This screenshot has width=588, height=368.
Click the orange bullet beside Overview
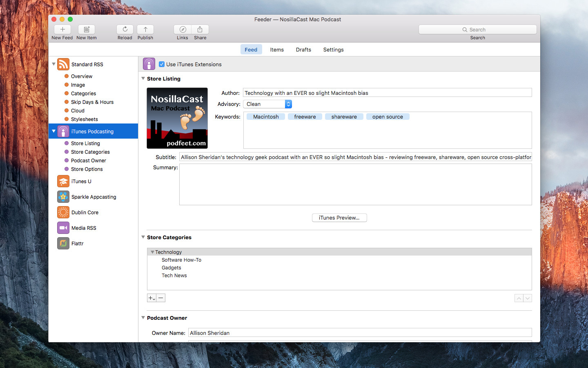coord(67,76)
